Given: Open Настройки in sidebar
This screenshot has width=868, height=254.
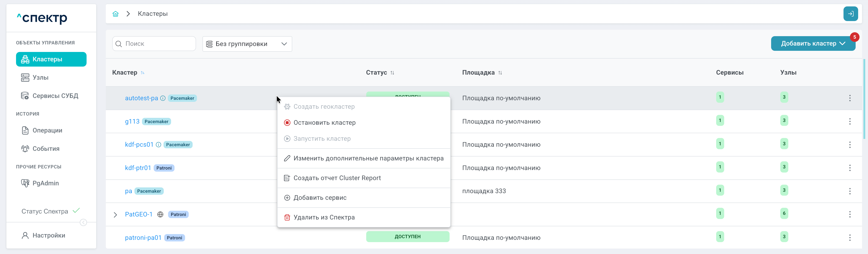Looking at the screenshot, I should (44, 235).
